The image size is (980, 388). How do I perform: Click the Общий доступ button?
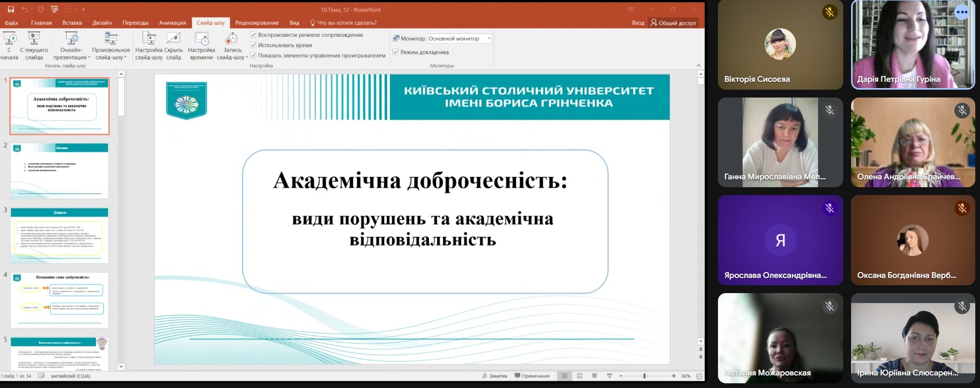tap(673, 23)
